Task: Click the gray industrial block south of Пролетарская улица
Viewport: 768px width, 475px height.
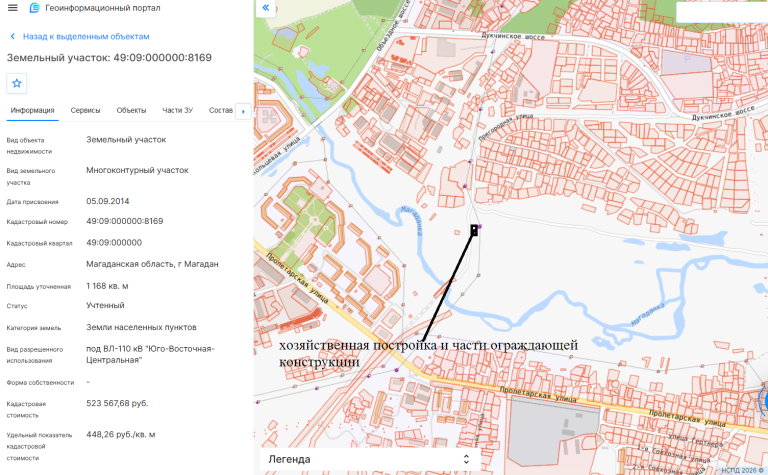Action: 553,428
